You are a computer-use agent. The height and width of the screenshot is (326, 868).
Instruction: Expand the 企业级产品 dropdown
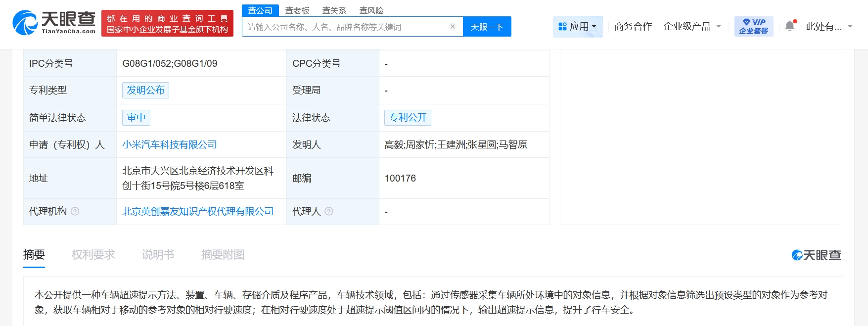(692, 26)
